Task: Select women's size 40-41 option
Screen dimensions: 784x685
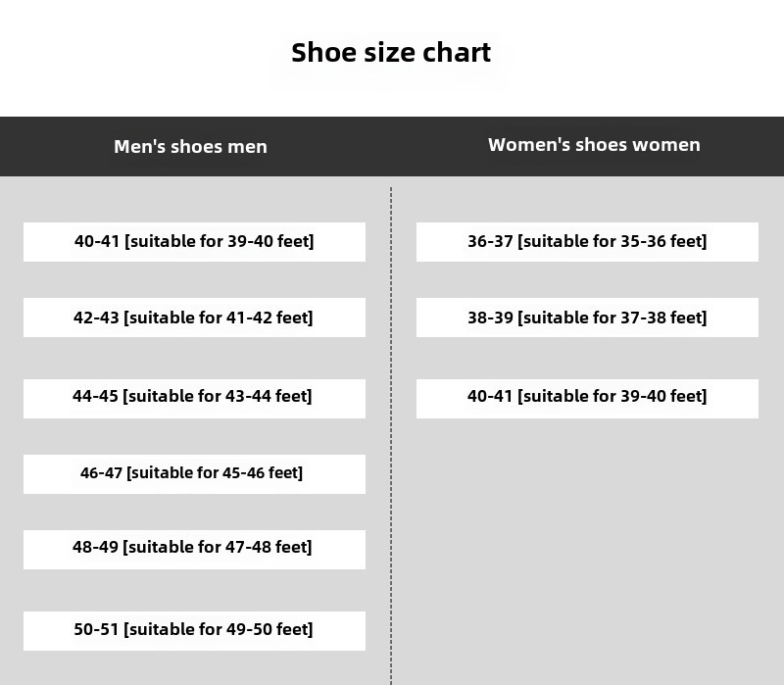Action: (x=587, y=398)
